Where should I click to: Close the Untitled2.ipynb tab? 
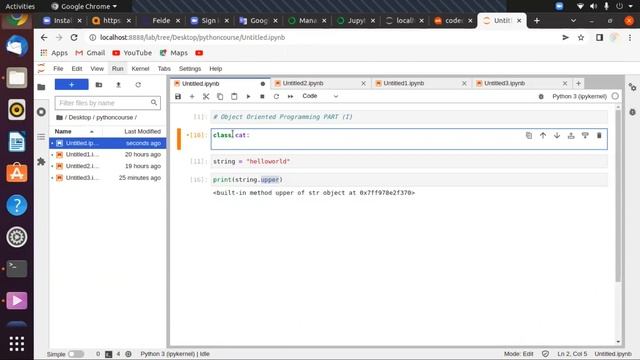[x=363, y=83]
